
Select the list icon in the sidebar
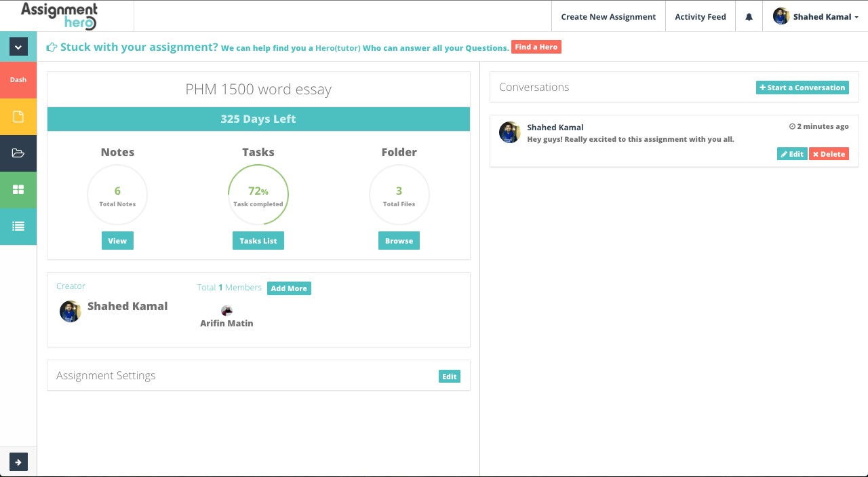[x=18, y=227]
